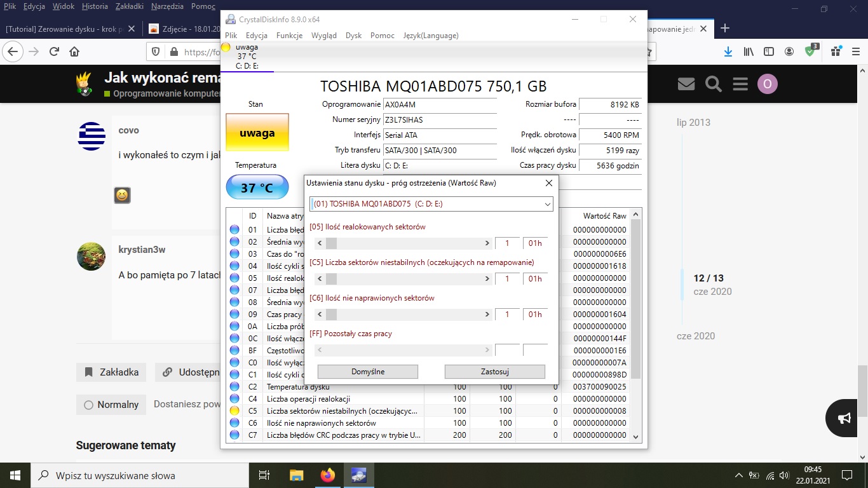Open the purple user avatar menu
Viewport: 868px width, 488px height.
(x=768, y=84)
